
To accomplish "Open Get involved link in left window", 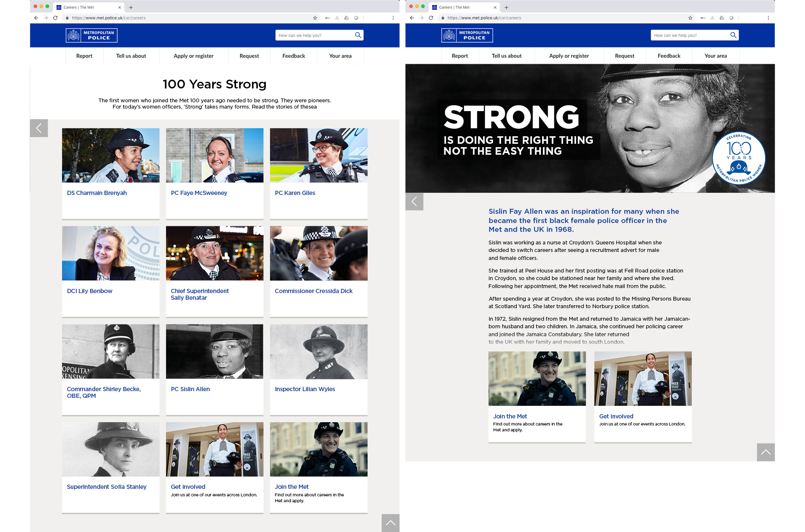I will coord(188,487).
